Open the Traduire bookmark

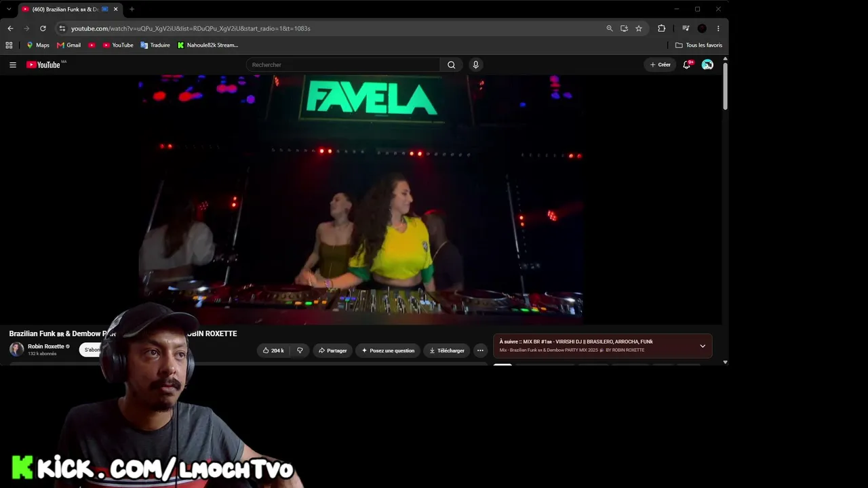click(155, 45)
